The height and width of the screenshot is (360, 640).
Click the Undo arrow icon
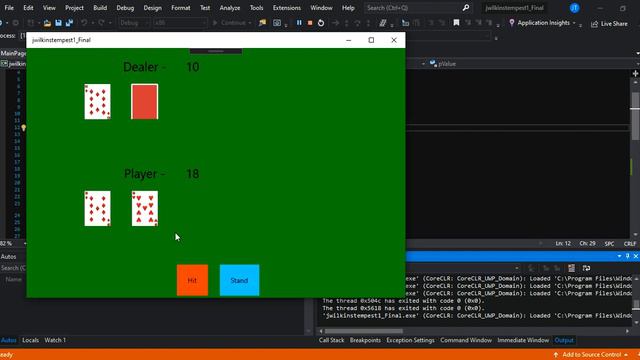[84, 23]
